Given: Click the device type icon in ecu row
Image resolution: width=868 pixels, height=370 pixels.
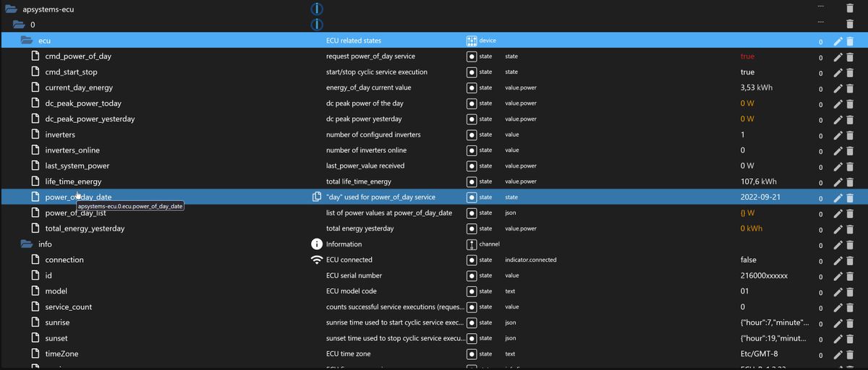Looking at the screenshot, I should click(x=472, y=40).
